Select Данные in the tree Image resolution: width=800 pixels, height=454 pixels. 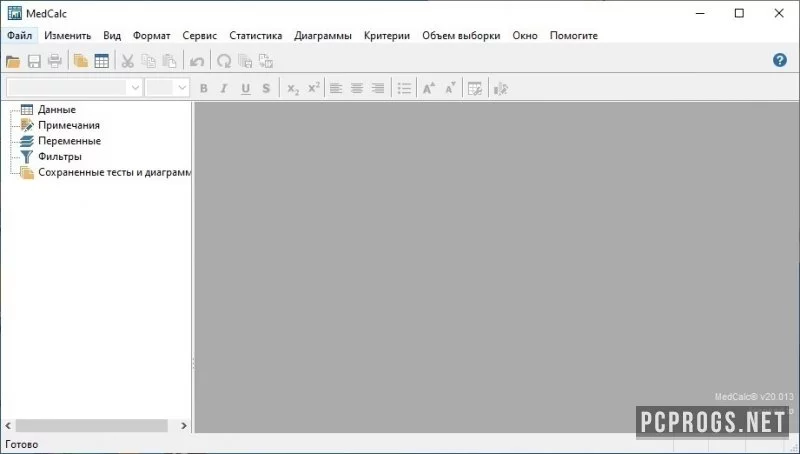(57, 110)
